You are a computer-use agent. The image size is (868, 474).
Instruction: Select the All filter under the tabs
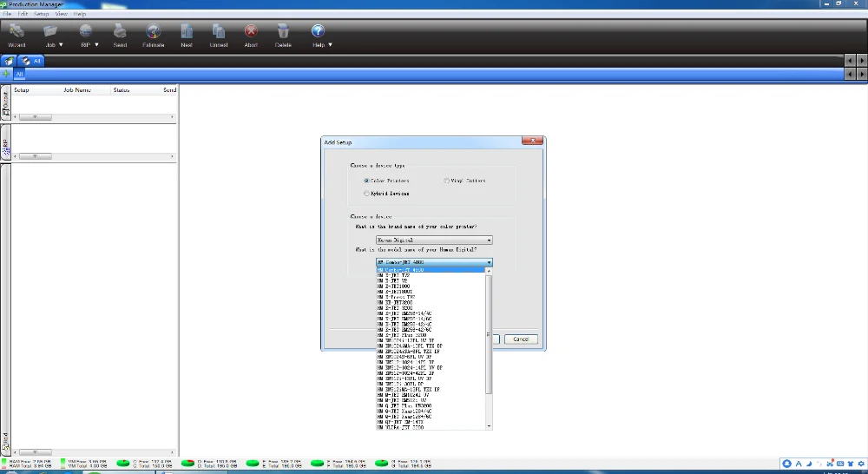(x=19, y=74)
